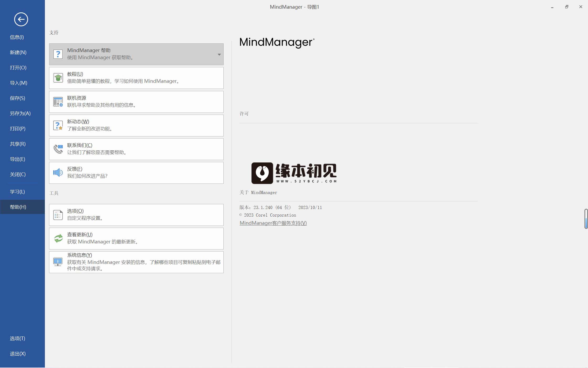Click the Online Resources (联机资源) icon

58,102
